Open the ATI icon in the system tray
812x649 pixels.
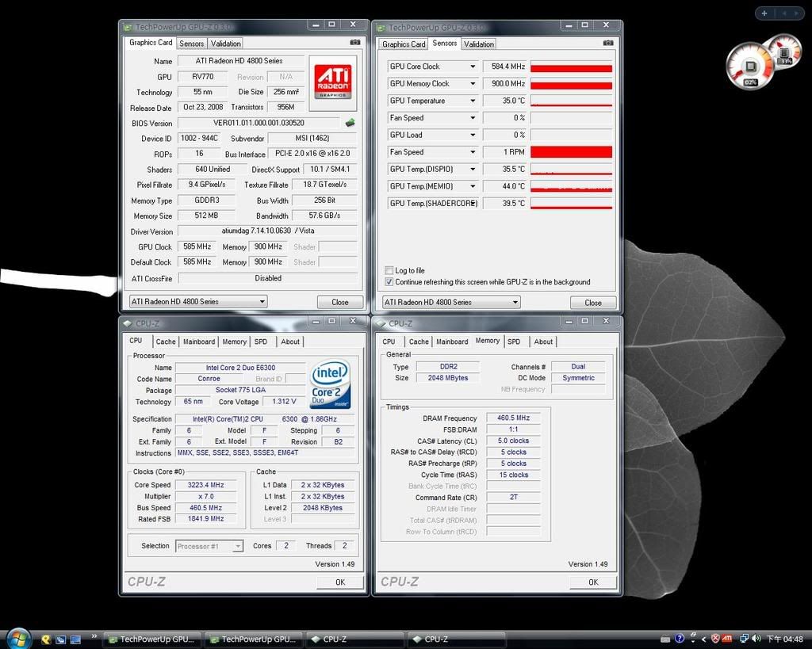click(x=726, y=639)
